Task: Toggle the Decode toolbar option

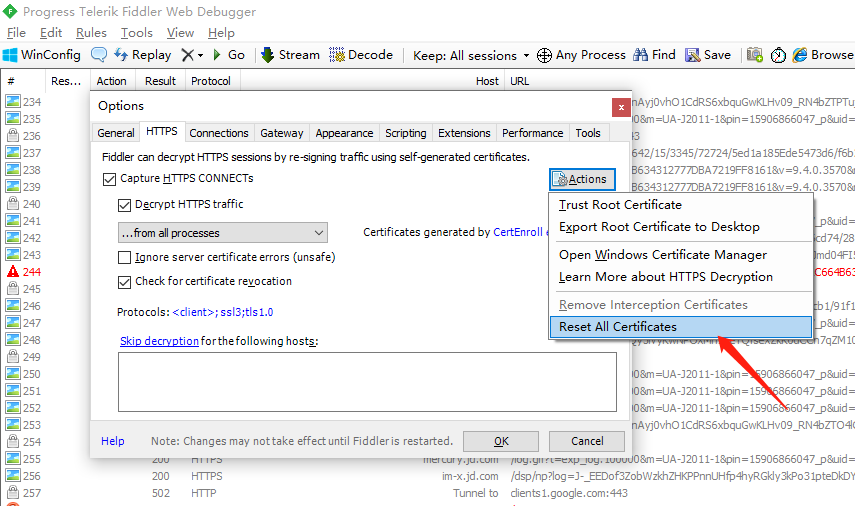Action: click(x=361, y=55)
